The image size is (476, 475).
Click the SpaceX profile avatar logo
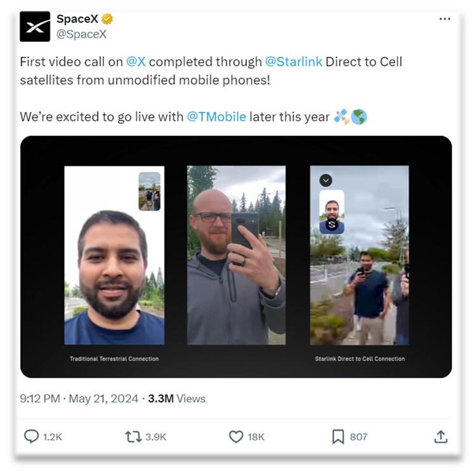point(35,27)
